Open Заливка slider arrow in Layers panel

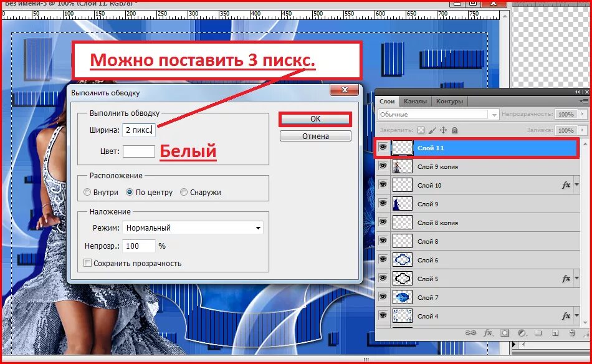(x=583, y=130)
